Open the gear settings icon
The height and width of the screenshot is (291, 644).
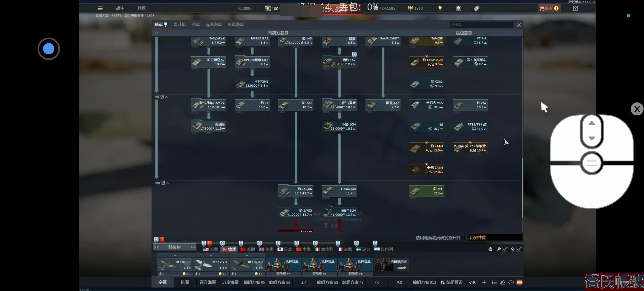490,249
